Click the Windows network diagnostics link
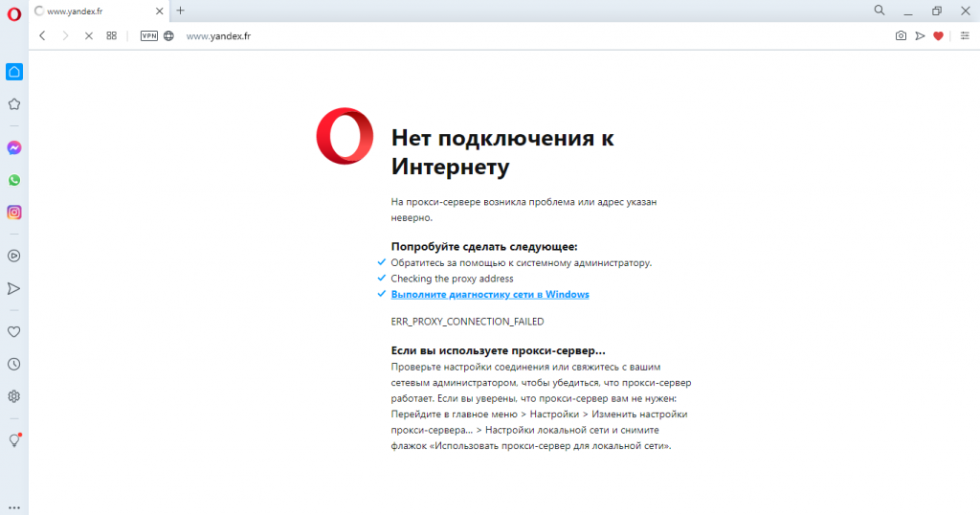This screenshot has height=515, width=980. point(490,295)
